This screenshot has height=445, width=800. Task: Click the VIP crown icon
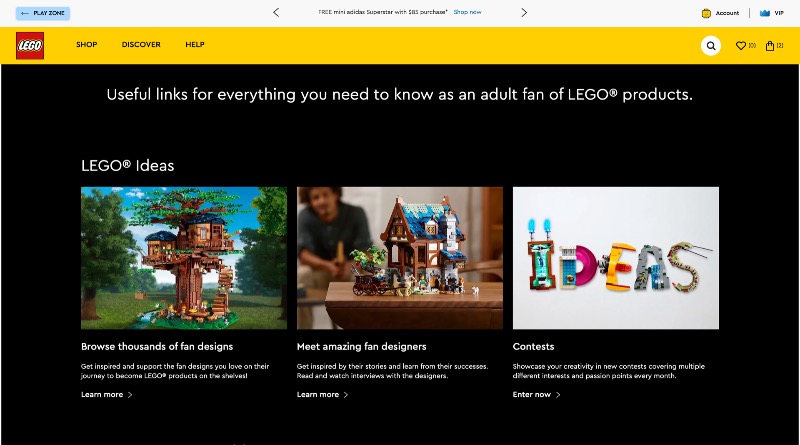pyautogui.click(x=764, y=13)
